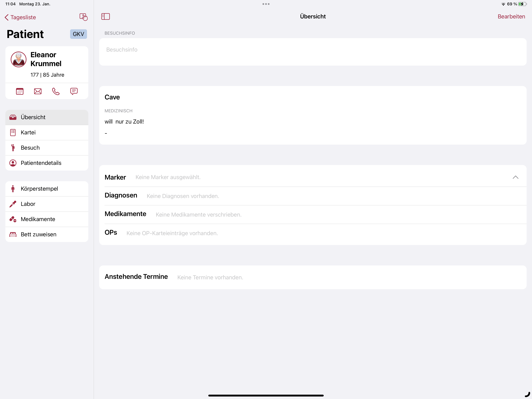The image size is (532, 399).
Task: Click the Cave heading
Action: pos(112,97)
